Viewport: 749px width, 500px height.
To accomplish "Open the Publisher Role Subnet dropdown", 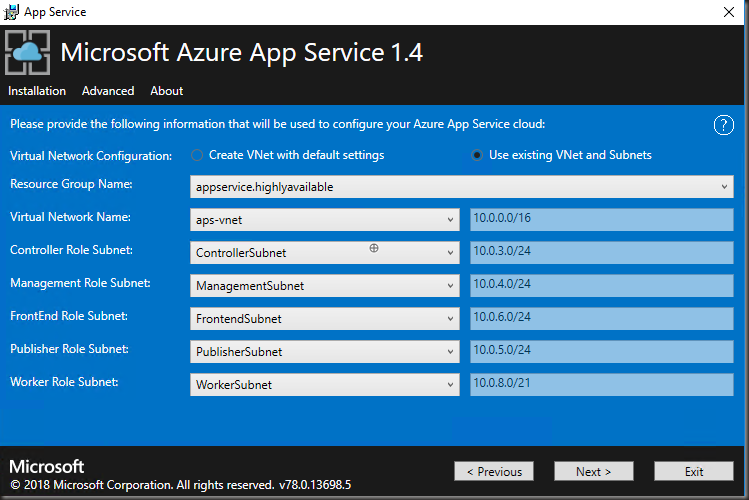I will (x=451, y=352).
